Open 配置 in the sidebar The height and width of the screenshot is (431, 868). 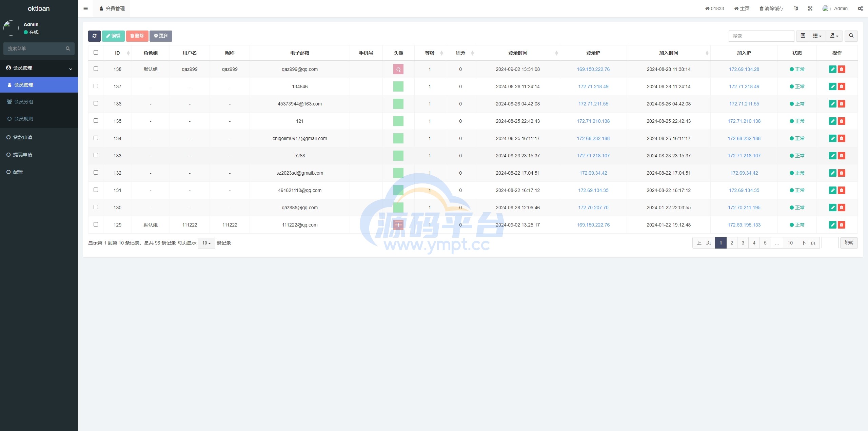click(x=39, y=172)
